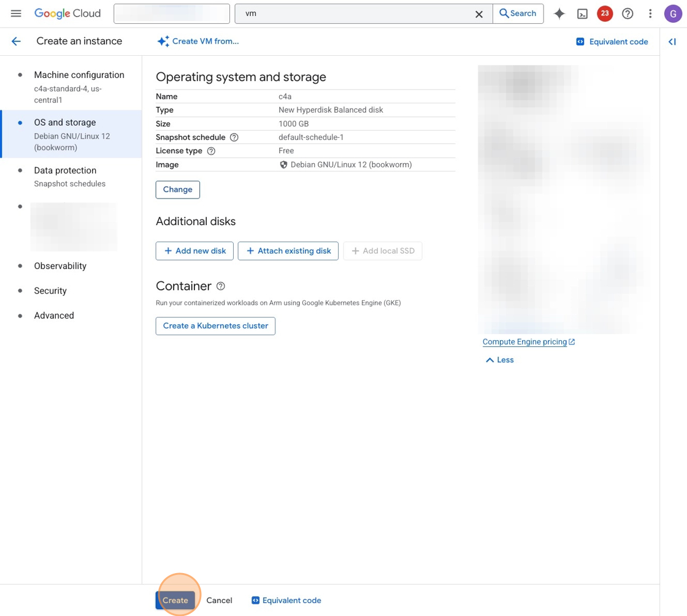Click the disk size value 1000 GB
Viewport: 687px width, 616px height.
294,124
